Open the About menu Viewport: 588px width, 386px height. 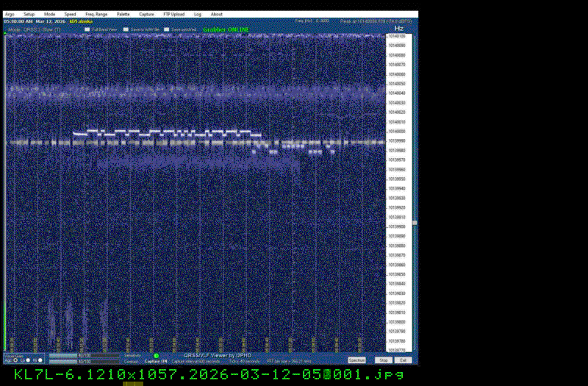click(x=217, y=14)
